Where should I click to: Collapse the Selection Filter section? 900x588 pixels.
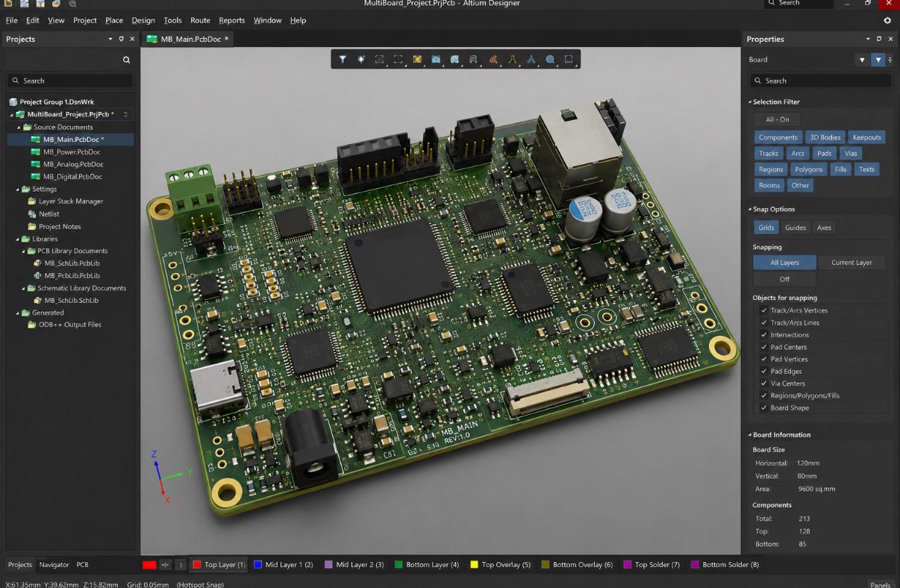click(x=750, y=102)
